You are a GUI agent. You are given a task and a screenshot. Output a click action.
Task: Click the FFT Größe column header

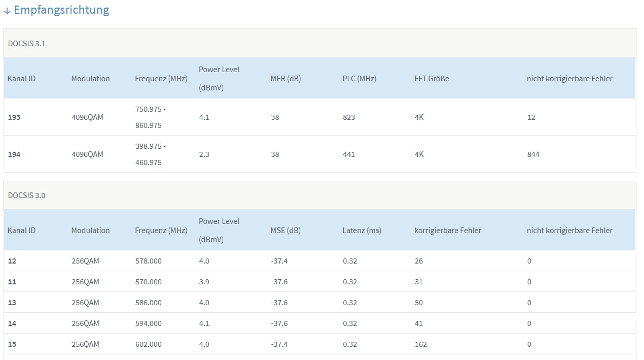(x=432, y=79)
